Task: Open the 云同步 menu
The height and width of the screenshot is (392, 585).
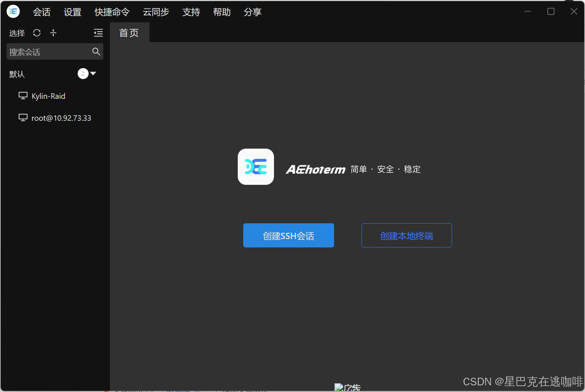Action: coord(156,12)
